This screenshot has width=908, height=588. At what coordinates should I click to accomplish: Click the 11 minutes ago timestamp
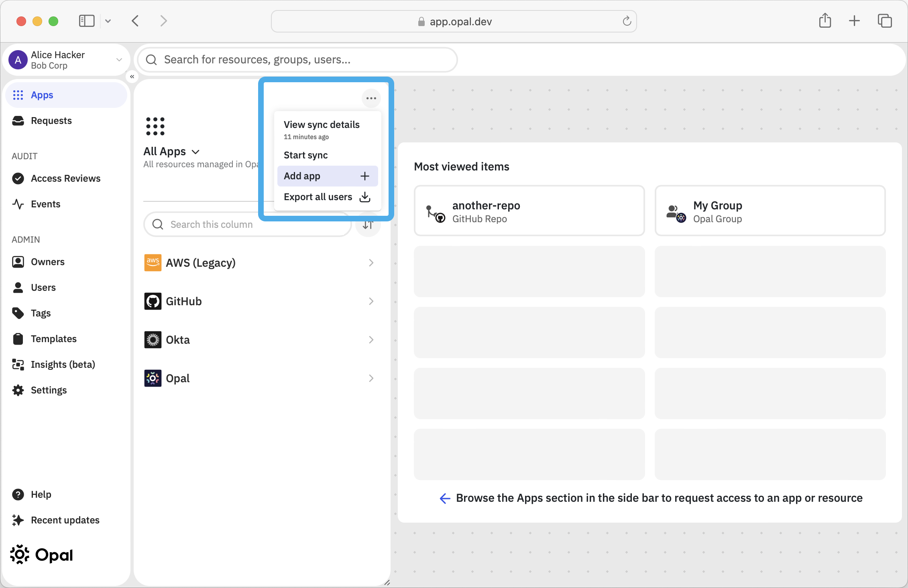tap(306, 137)
